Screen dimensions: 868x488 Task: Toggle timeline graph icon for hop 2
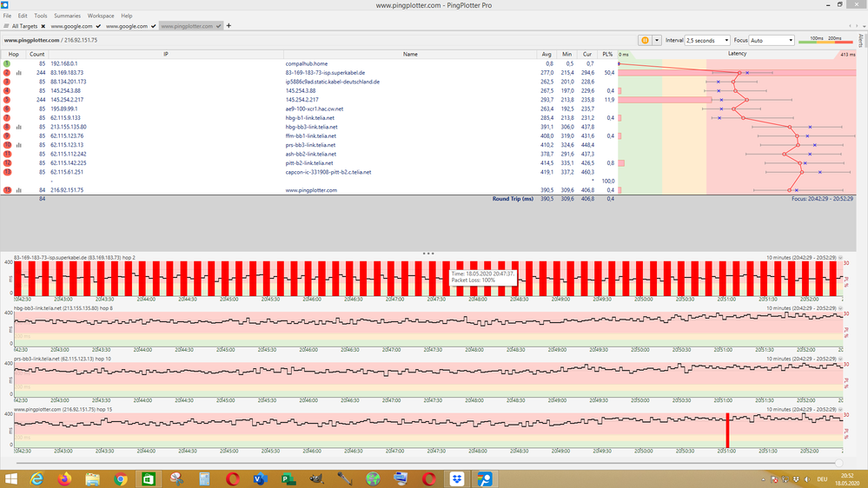point(19,72)
